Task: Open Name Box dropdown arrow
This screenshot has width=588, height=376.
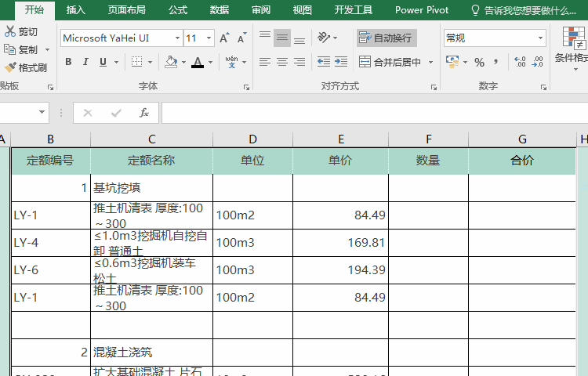Action: [x=42, y=112]
